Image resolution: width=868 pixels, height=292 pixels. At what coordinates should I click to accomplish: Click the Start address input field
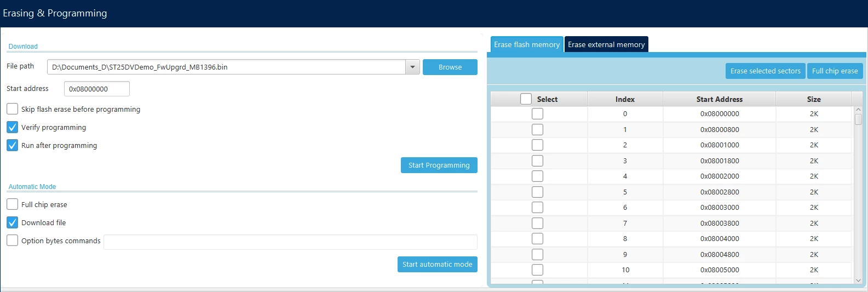coord(97,89)
